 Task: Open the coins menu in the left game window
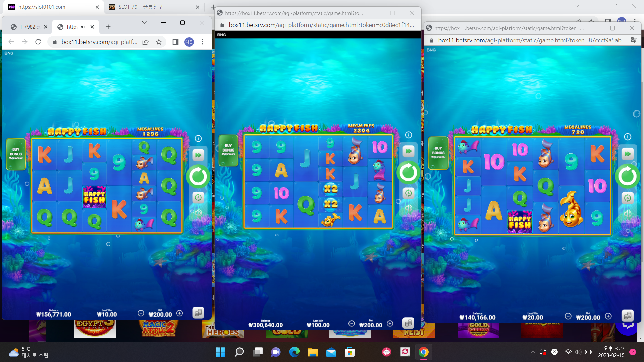pyautogui.click(x=198, y=313)
